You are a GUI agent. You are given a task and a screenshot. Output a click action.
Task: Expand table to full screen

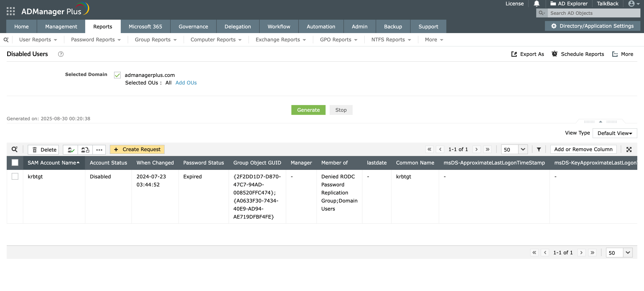tap(629, 149)
